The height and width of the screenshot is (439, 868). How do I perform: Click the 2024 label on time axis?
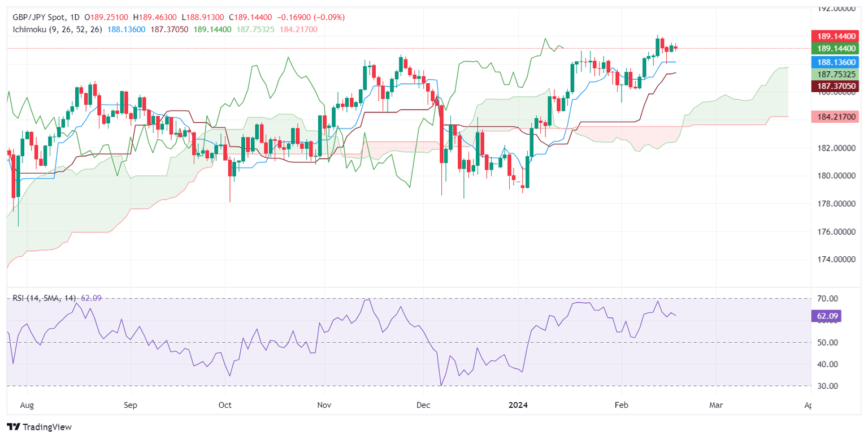click(x=518, y=405)
